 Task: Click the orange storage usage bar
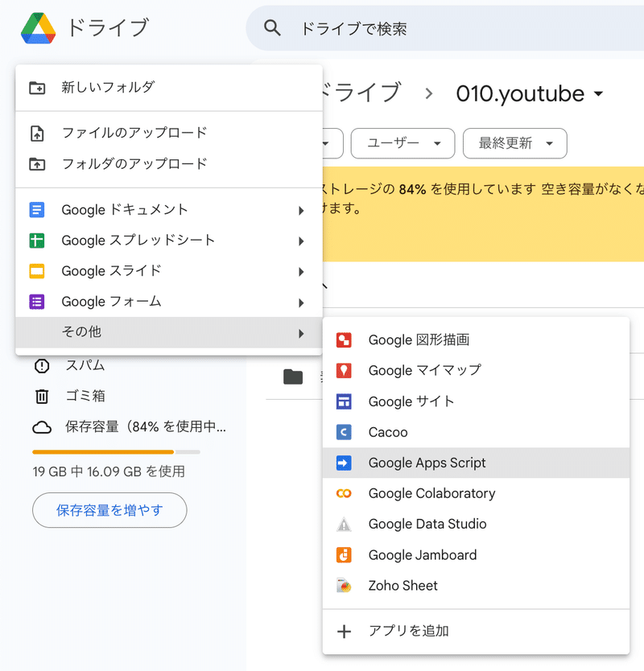click(103, 452)
